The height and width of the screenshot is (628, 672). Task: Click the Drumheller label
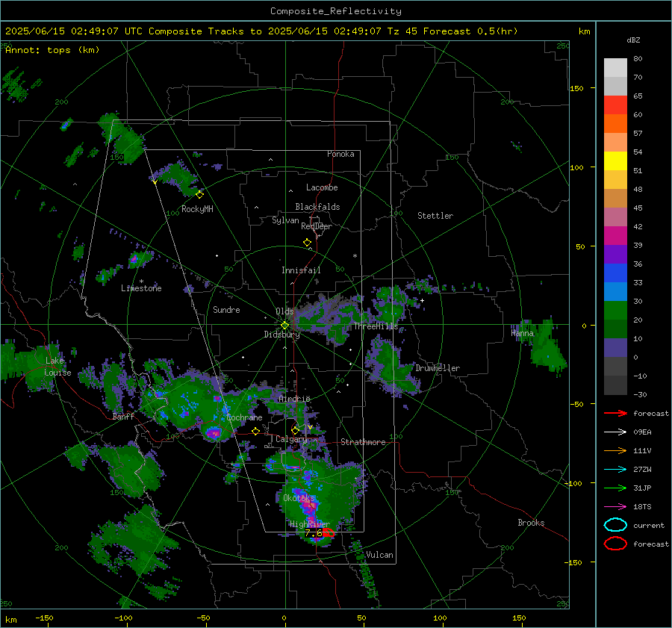(x=438, y=368)
